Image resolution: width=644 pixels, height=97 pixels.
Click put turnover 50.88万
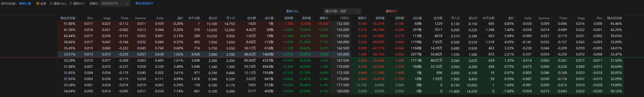pos(436,54)
